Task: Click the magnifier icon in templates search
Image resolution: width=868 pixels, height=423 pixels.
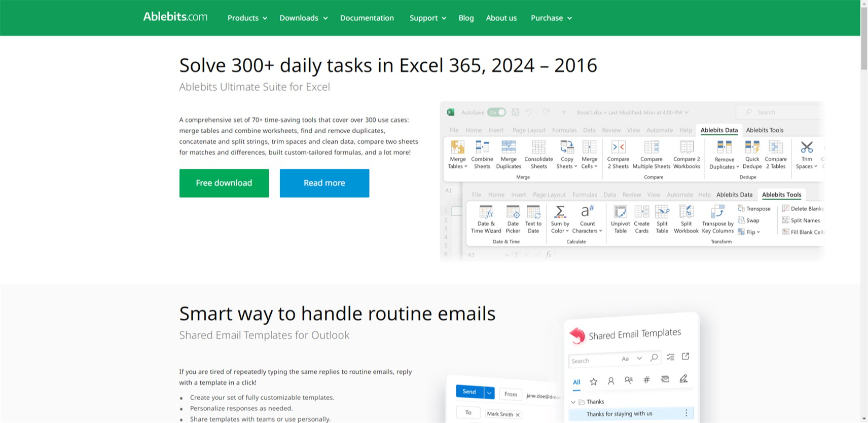Action: [654, 358]
